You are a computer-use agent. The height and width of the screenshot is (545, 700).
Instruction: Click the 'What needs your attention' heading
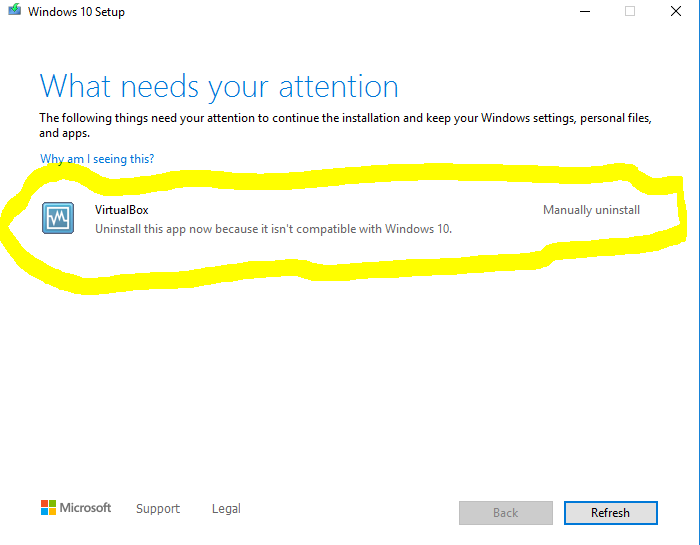coord(219,87)
